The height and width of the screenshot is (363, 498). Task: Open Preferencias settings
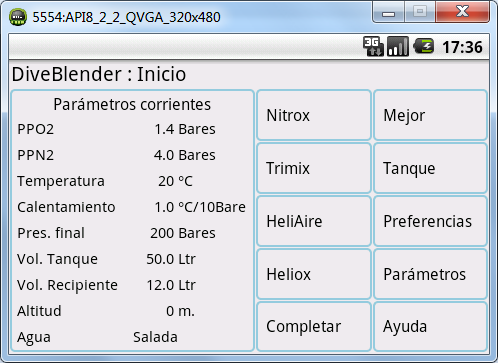point(430,221)
